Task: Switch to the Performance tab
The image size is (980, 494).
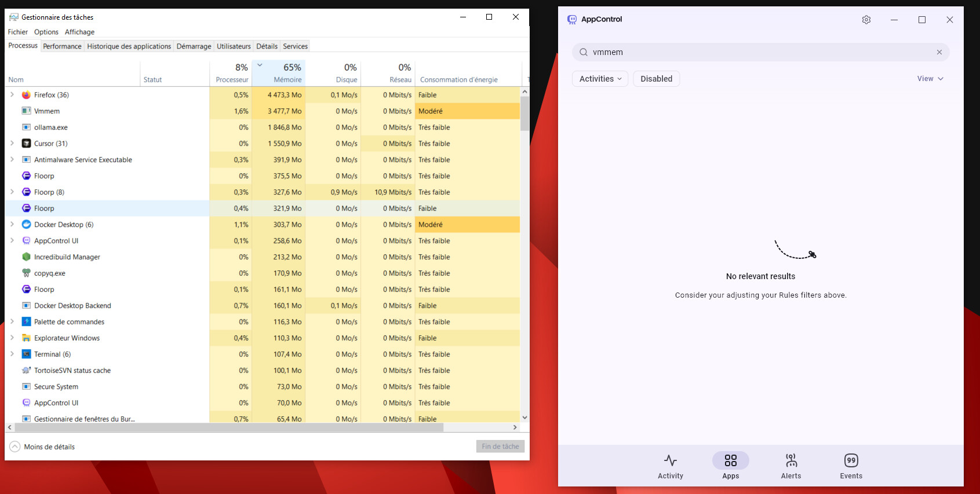Action: (62, 46)
